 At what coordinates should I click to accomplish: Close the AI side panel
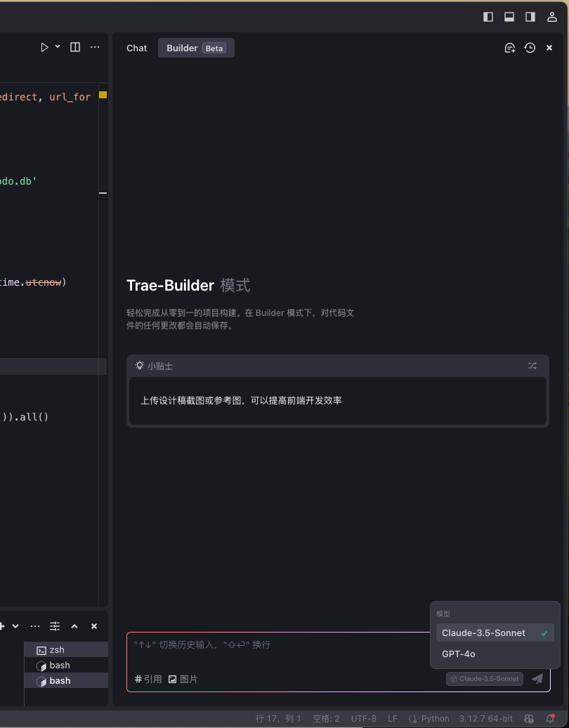coord(549,48)
